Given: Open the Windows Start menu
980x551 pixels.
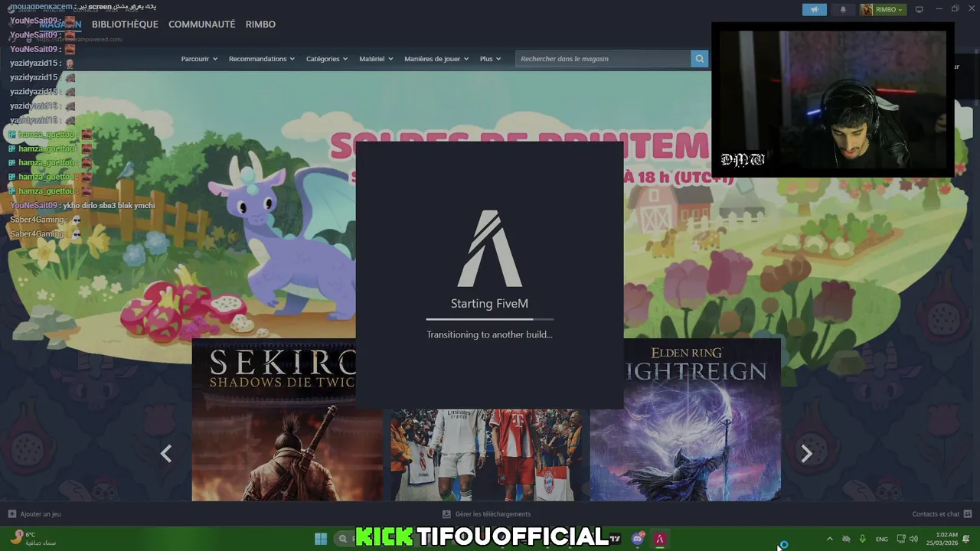Looking at the screenshot, I should (x=321, y=539).
